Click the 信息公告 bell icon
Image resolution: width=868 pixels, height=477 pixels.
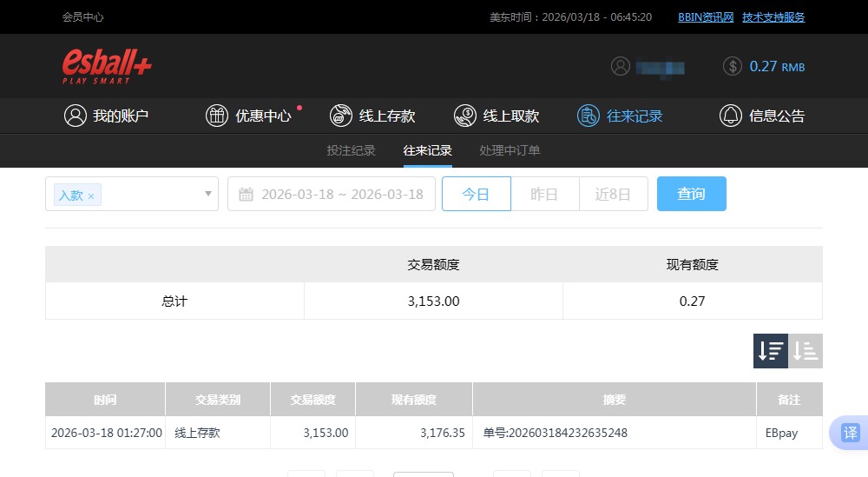(x=731, y=116)
